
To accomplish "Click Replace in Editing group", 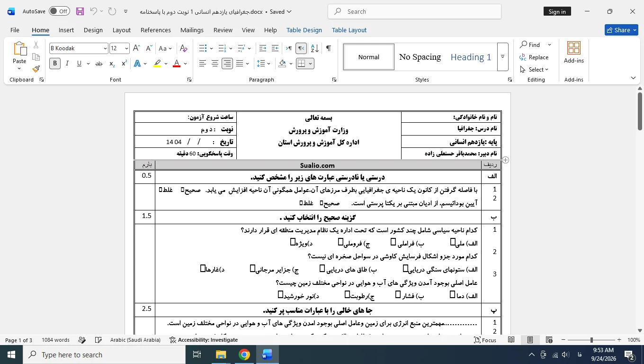I will click(534, 57).
